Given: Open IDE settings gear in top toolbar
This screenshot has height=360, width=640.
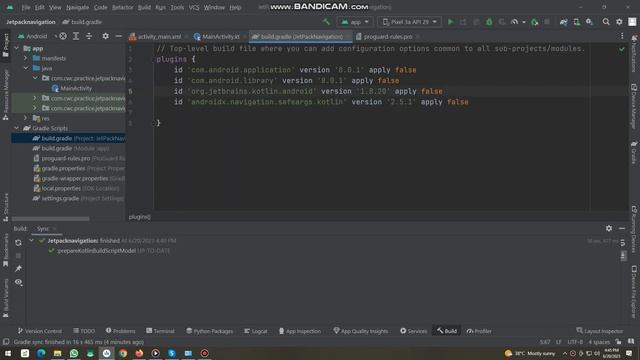Looking at the screenshot, I should [x=619, y=22].
